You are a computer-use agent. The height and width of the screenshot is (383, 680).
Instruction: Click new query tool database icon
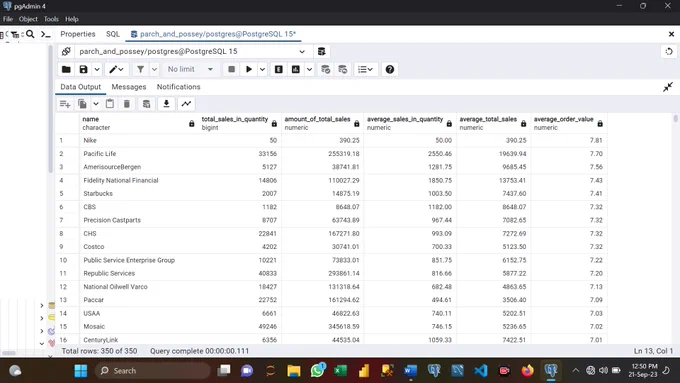pos(321,52)
